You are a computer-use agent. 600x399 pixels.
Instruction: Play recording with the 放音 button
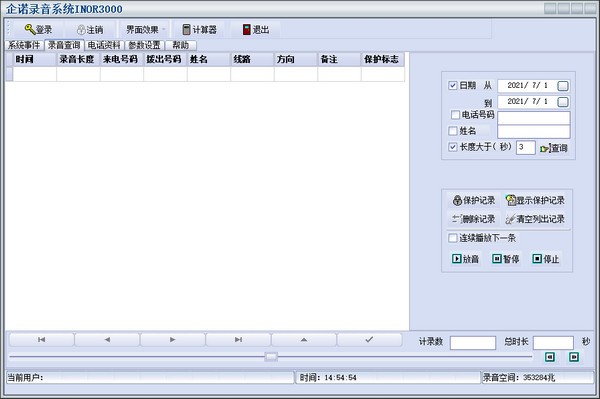tap(465, 259)
